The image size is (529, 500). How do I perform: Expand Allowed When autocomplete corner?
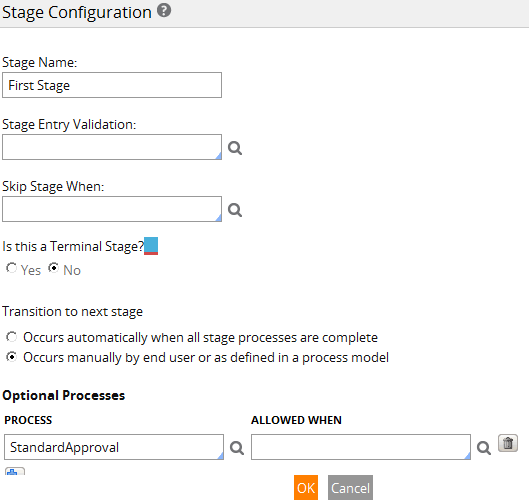pos(468,456)
